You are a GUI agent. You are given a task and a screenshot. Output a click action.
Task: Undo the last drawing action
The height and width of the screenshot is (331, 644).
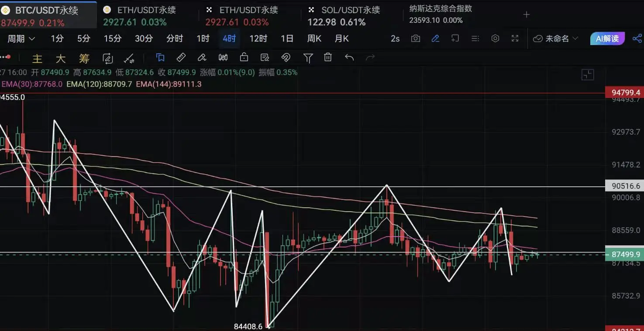coord(349,57)
